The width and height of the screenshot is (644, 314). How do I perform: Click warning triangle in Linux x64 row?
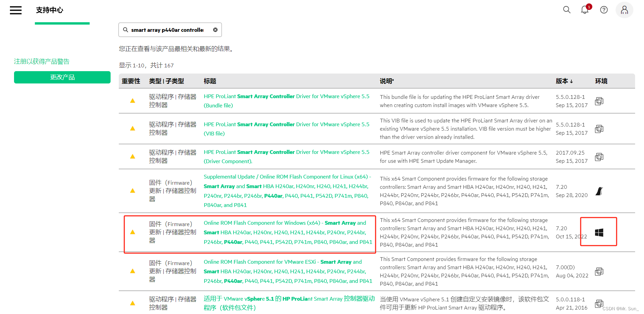coord(132,191)
